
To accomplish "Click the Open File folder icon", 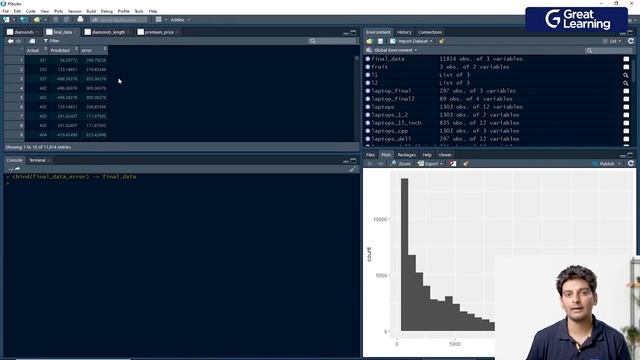I will coord(37,20).
